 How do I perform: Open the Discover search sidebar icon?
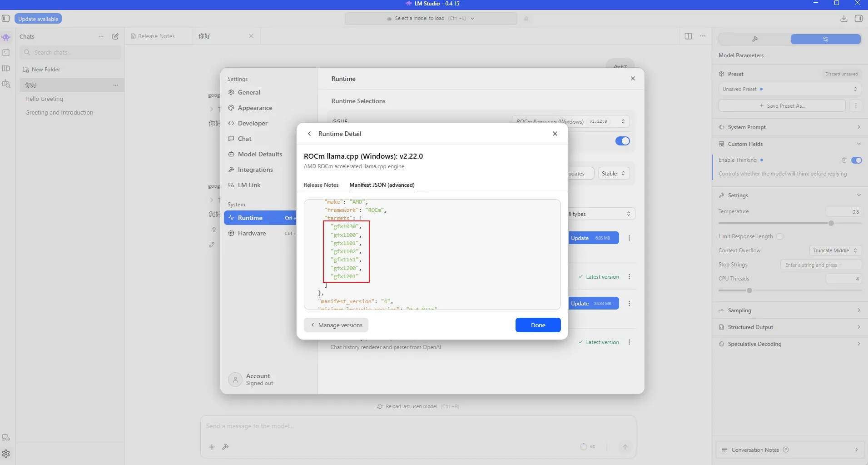click(x=6, y=84)
